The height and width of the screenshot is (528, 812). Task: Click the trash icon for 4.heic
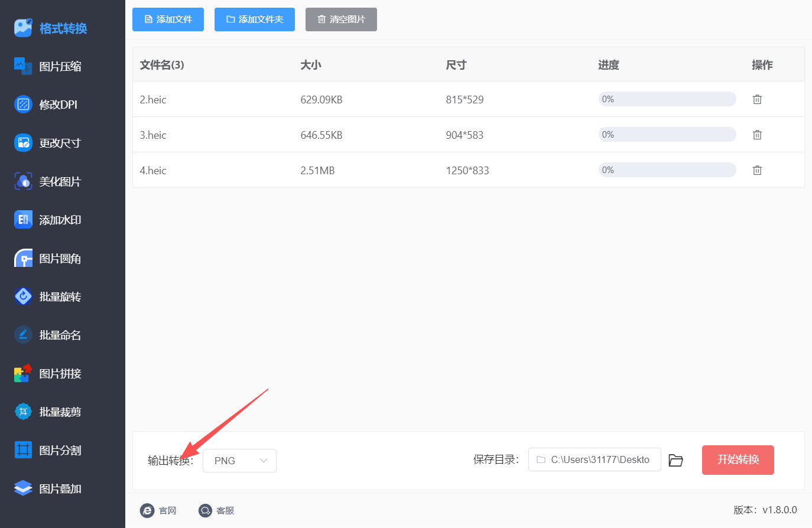[757, 170]
